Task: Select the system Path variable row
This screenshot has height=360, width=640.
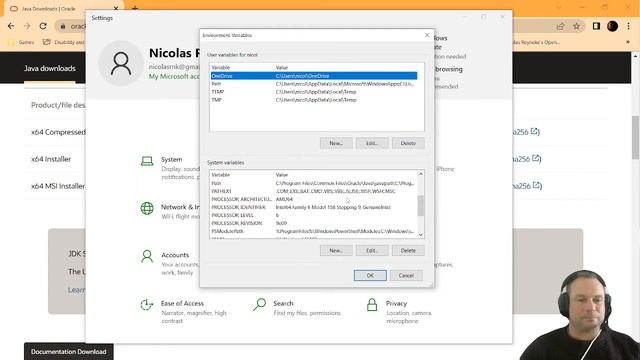Action: point(313,183)
